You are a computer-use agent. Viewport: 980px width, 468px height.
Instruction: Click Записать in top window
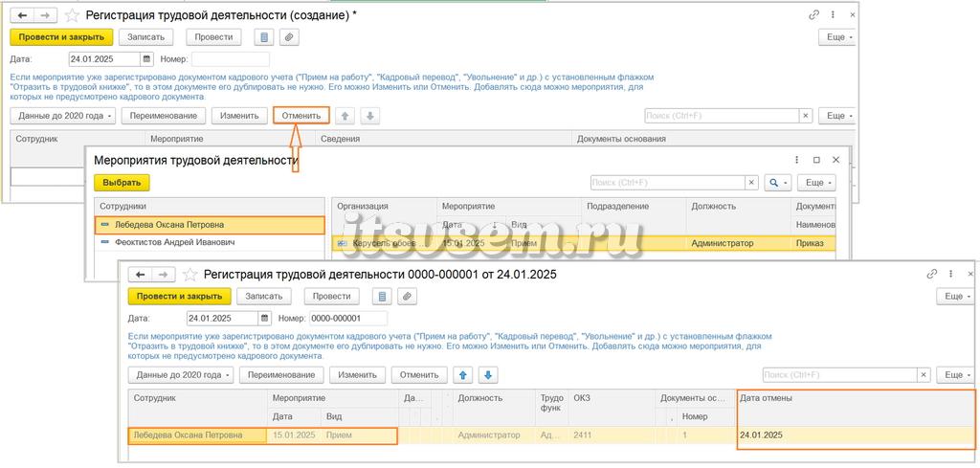(145, 37)
